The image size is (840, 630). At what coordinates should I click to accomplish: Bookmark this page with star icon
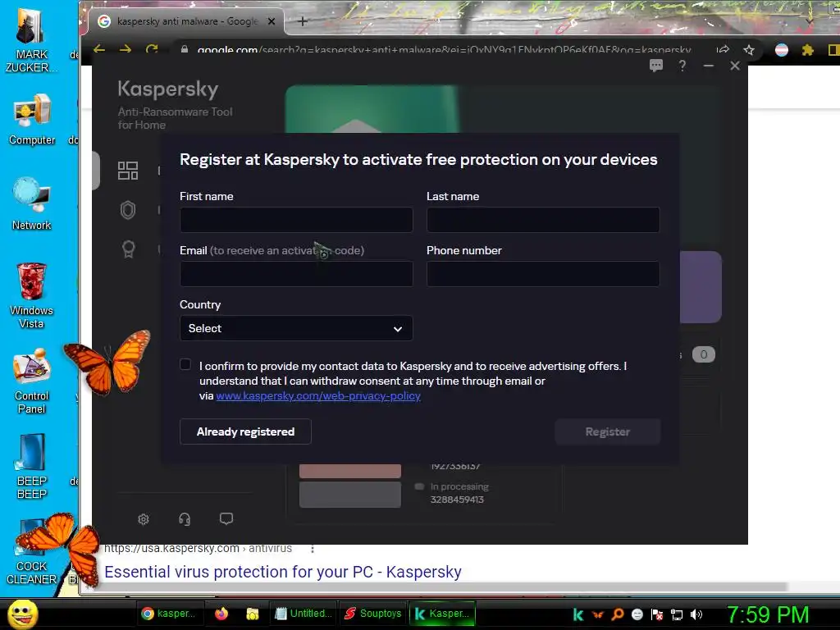(x=749, y=50)
